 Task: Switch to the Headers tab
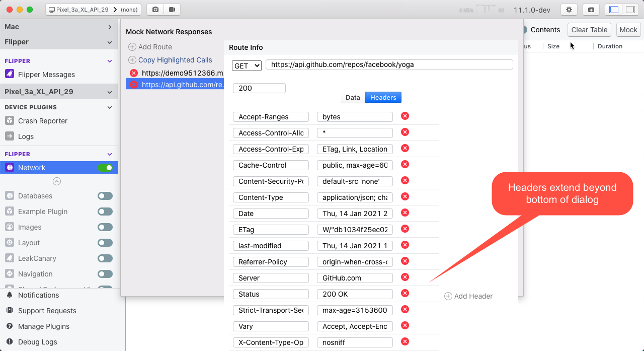(x=383, y=98)
